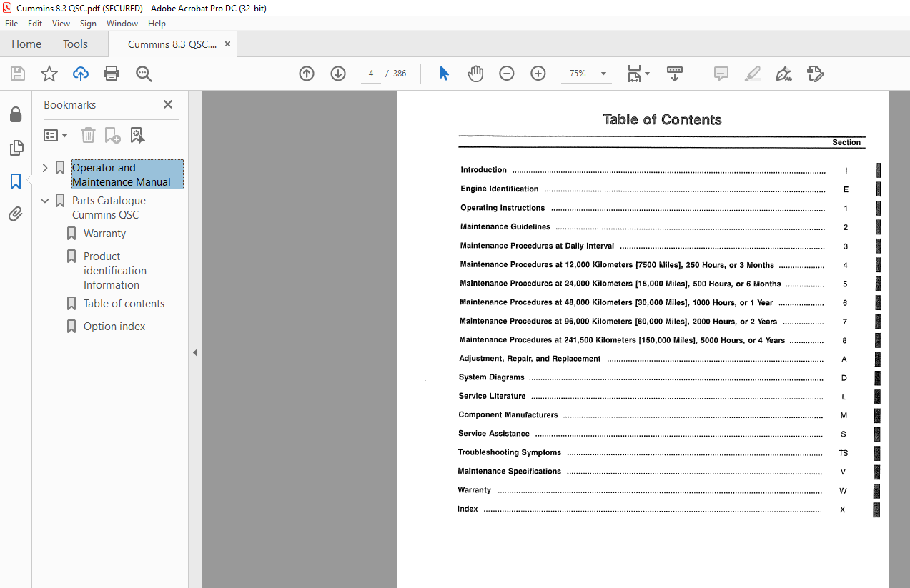
Task: Delete selected bookmark with trash icon
Action: [88, 135]
